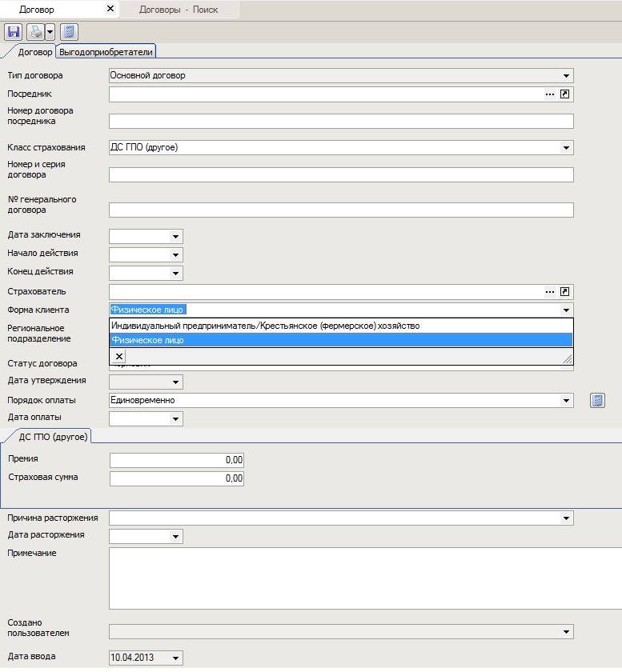Viewport: 622px width, 672px height.
Task: Close the Договор tab
Action: (x=110, y=10)
